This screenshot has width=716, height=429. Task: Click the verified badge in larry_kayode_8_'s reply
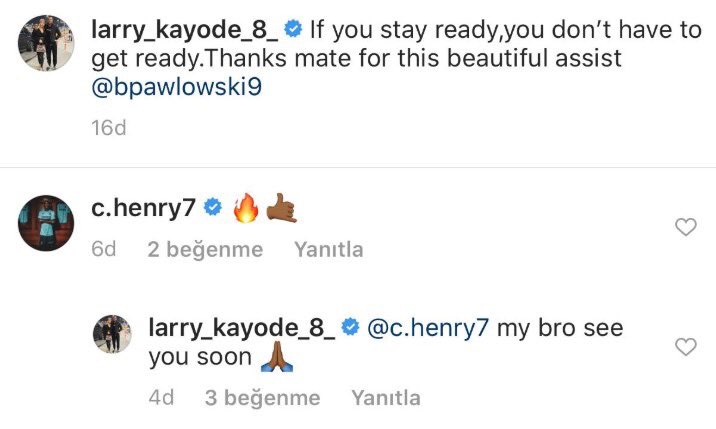tap(350, 327)
